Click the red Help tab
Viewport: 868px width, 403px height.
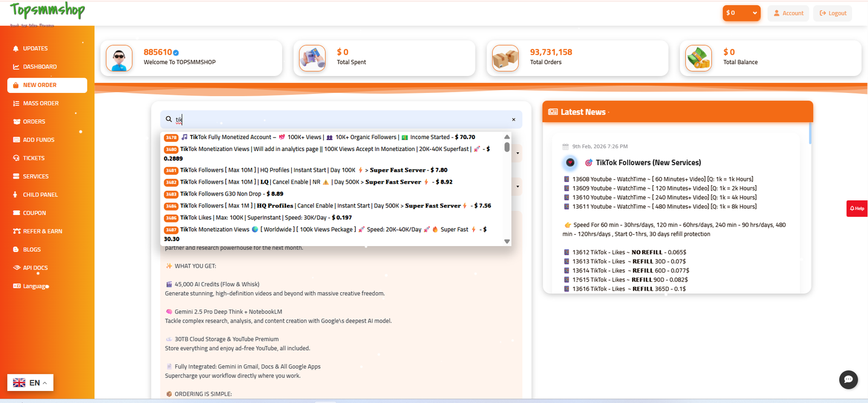pyautogui.click(x=857, y=209)
